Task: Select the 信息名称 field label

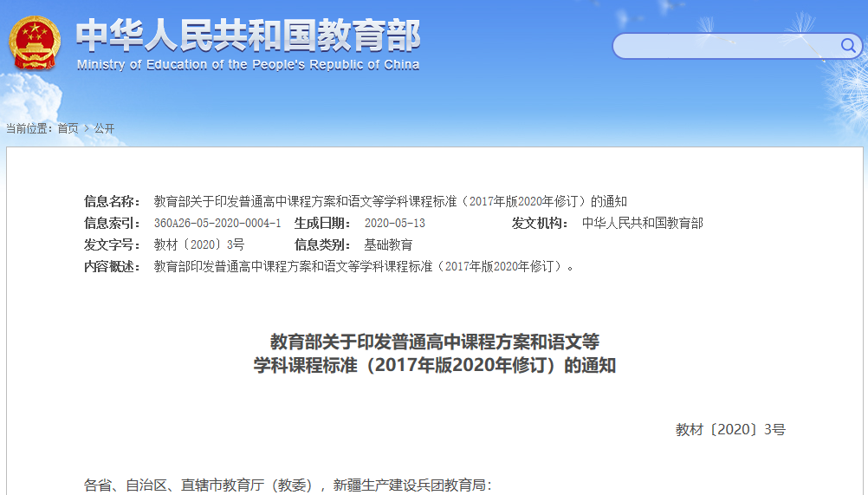Action: click(x=112, y=201)
